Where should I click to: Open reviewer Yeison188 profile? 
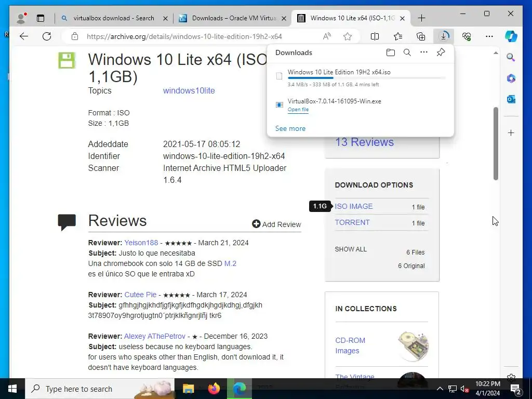point(141,243)
